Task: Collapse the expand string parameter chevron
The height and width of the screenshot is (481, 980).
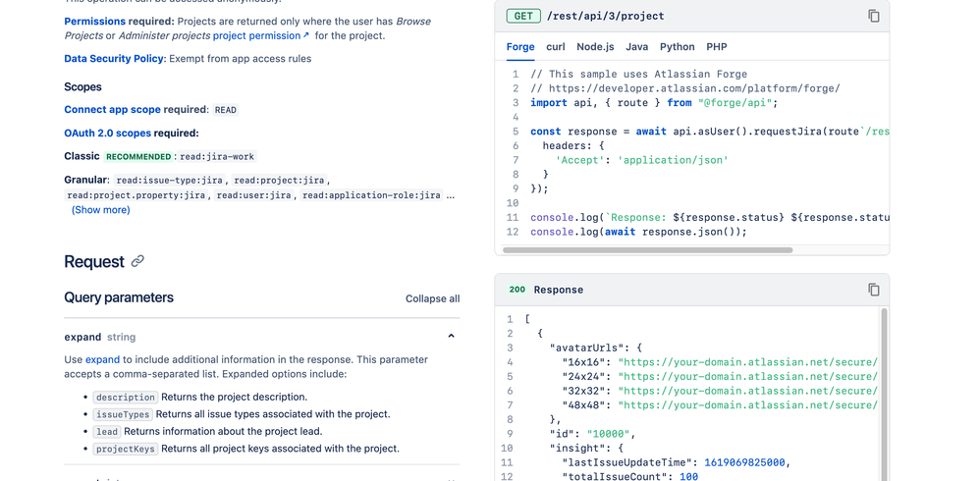Action: click(452, 336)
